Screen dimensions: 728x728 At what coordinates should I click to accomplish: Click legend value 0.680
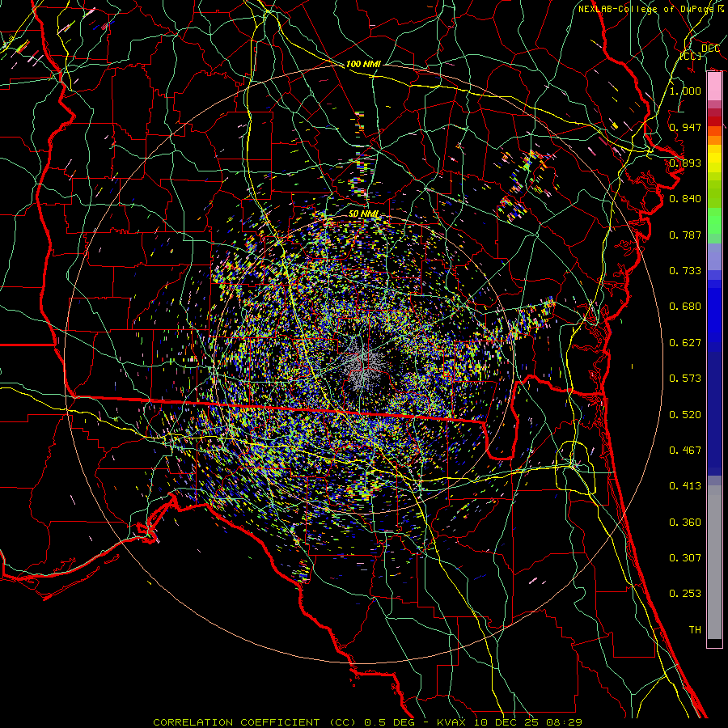pyautogui.click(x=685, y=307)
